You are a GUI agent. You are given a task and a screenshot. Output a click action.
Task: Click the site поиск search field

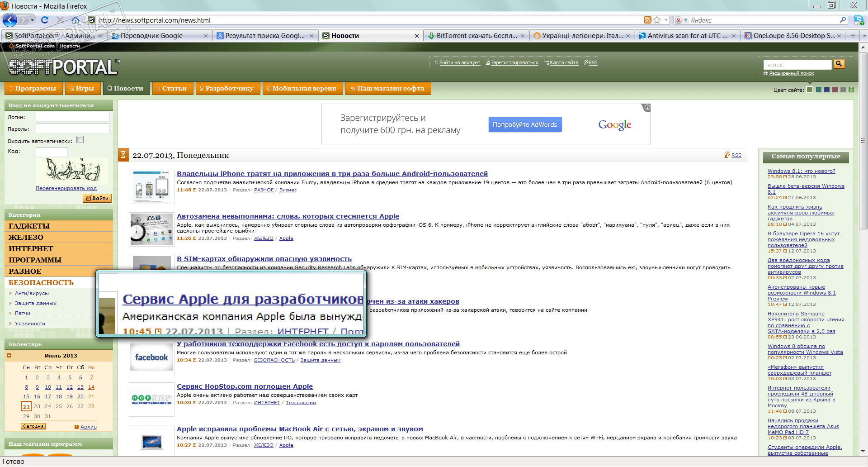coord(797,65)
